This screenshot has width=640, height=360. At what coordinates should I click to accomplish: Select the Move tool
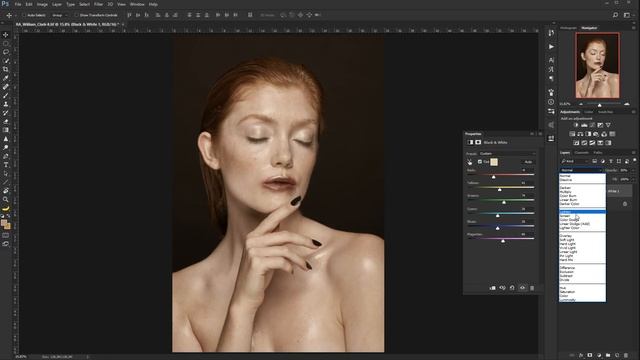(6, 35)
